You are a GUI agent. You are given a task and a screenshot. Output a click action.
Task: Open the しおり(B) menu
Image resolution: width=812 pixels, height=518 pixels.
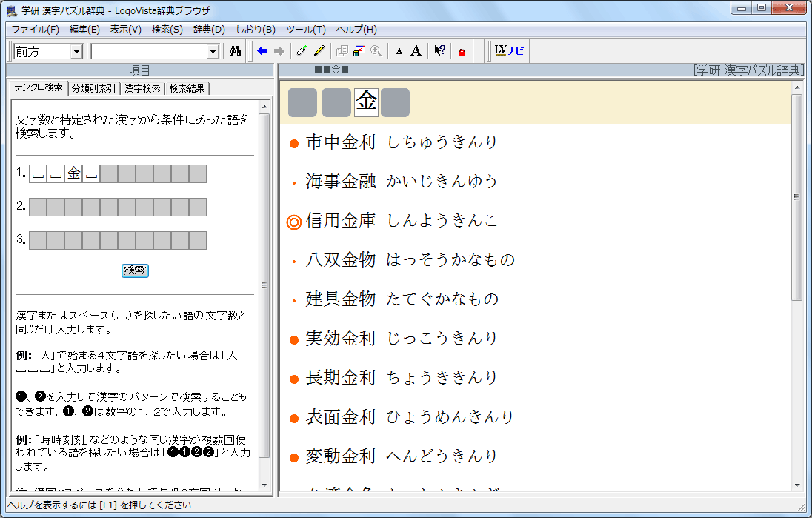click(256, 30)
